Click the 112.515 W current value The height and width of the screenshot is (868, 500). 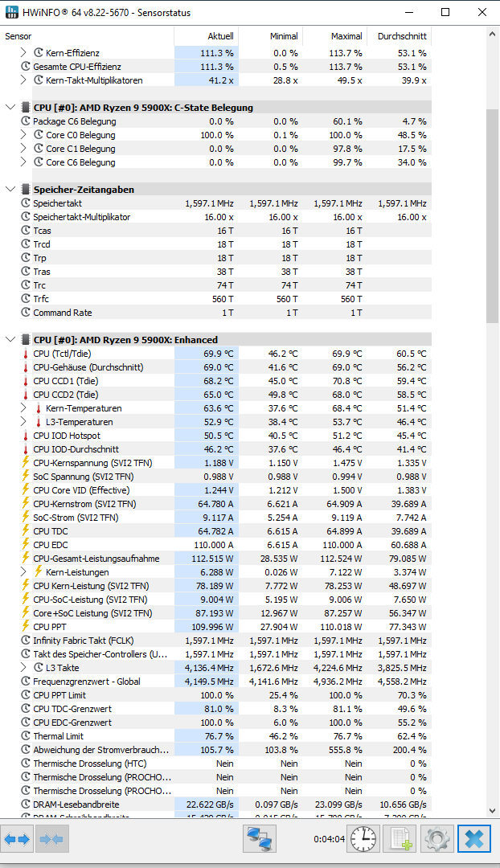click(213, 559)
